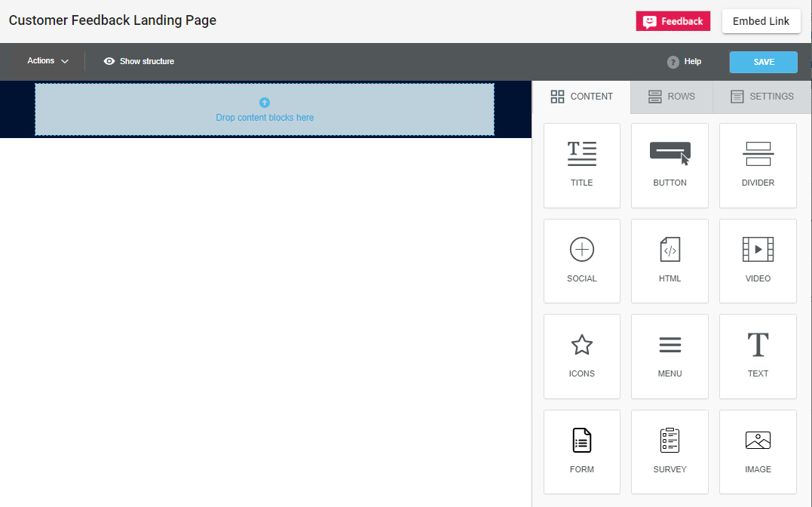Switch to the Content tab
Screen dimensions: 812x507
(x=581, y=97)
